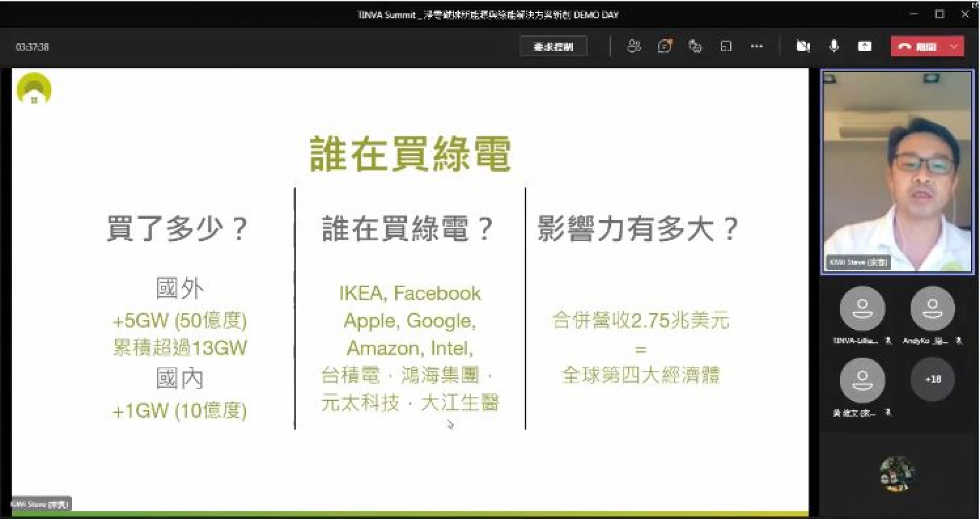
Task: Show the +18 additional participants
Action: point(933,380)
